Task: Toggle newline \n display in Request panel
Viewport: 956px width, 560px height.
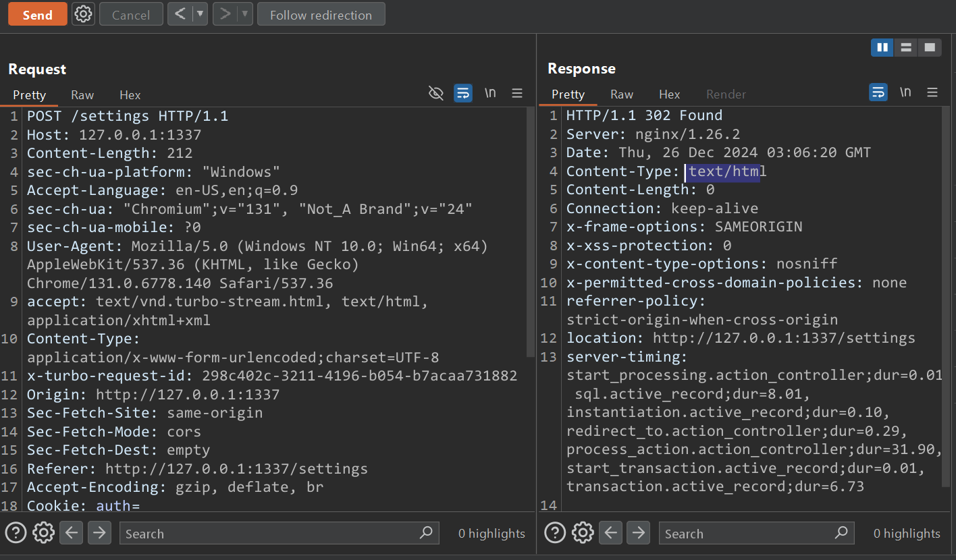Action: pos(490,93)
